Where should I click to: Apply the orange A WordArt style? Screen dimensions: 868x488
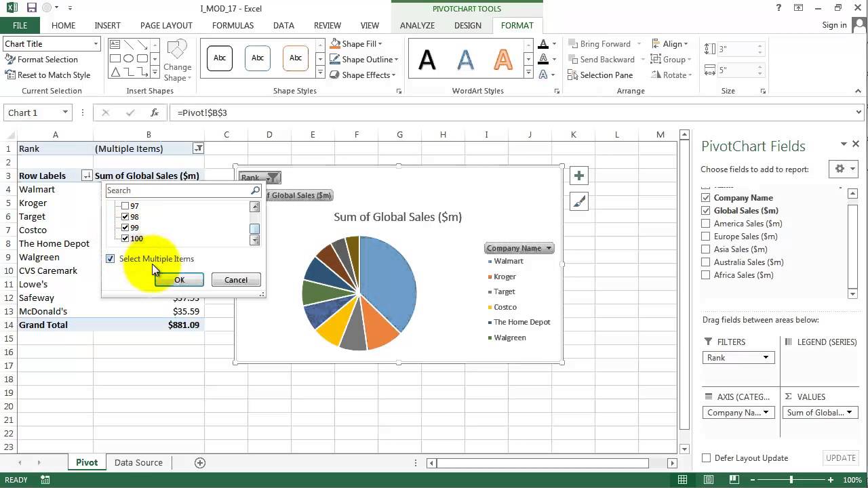503,60
